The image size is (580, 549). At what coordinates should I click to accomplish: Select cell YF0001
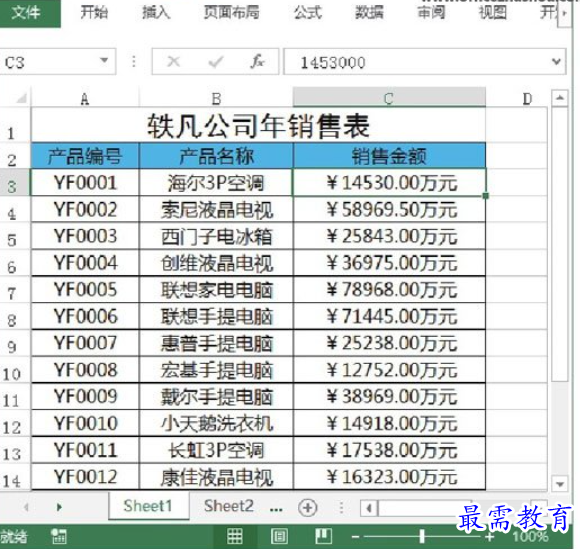[x=85, y=182]
